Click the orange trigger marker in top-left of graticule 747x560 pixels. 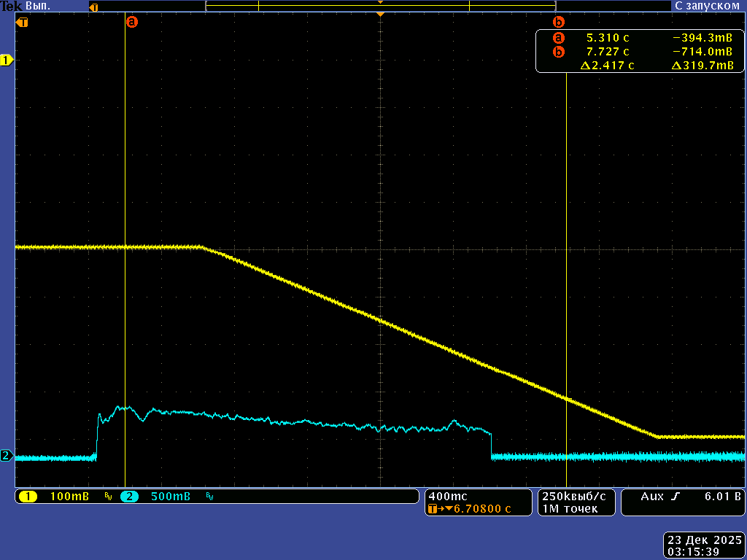23,22
